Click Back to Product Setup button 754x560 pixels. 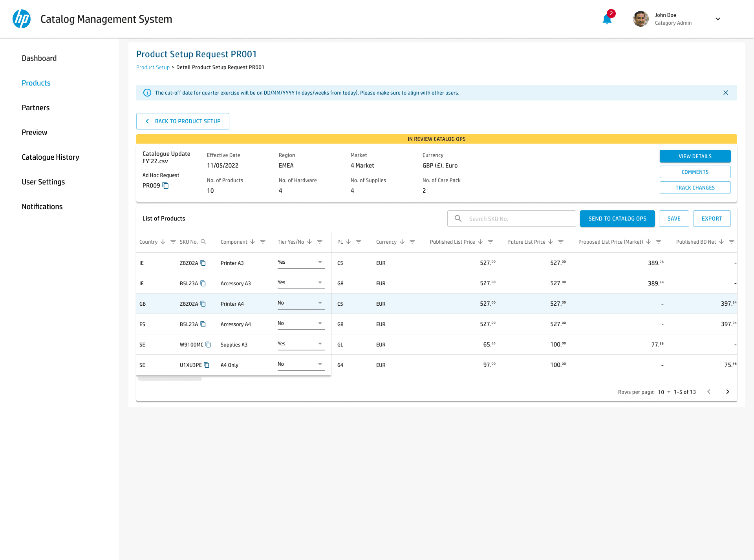coord(183,121)
